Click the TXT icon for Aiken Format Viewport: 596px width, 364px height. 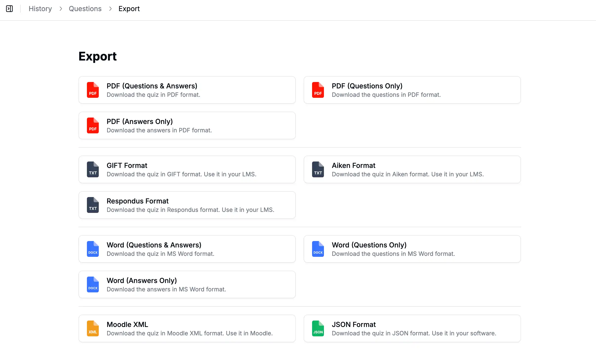click(x=318, y=169)
